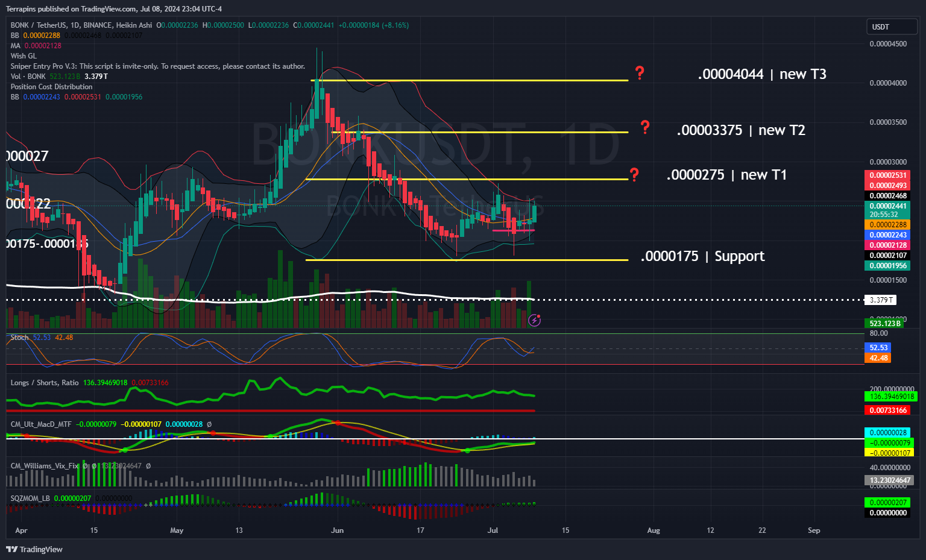The height and width of the screenshot is (560, 926).
Task: Click the green 523.123B volume label
Action: point(885,324)
